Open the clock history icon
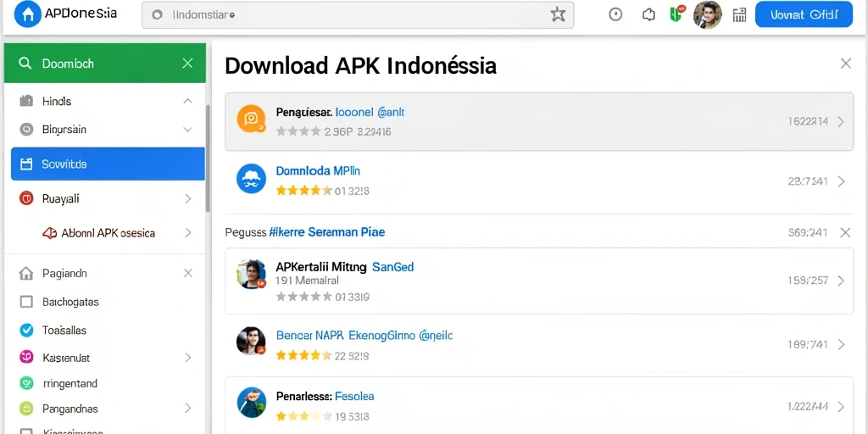868x434 pixels. (x=615, y=15)
